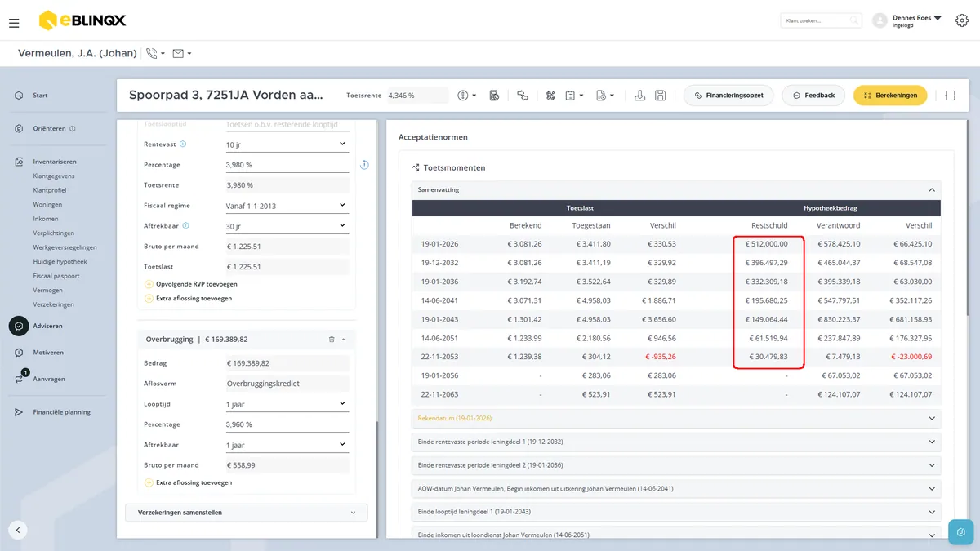Expand Einde rentevaste periode leningdeel 1 section

click(676, 442)
